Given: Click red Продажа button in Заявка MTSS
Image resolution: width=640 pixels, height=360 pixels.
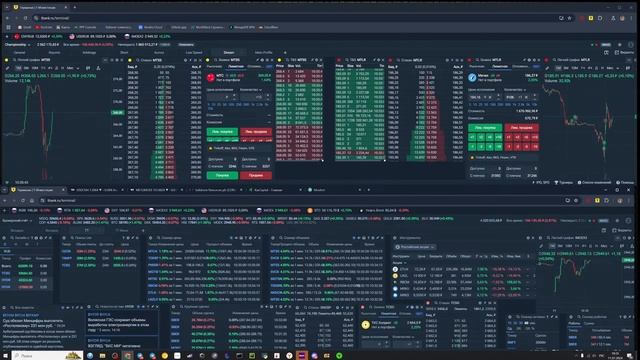Looking at the screenshot, I should [x=256, y=176].
